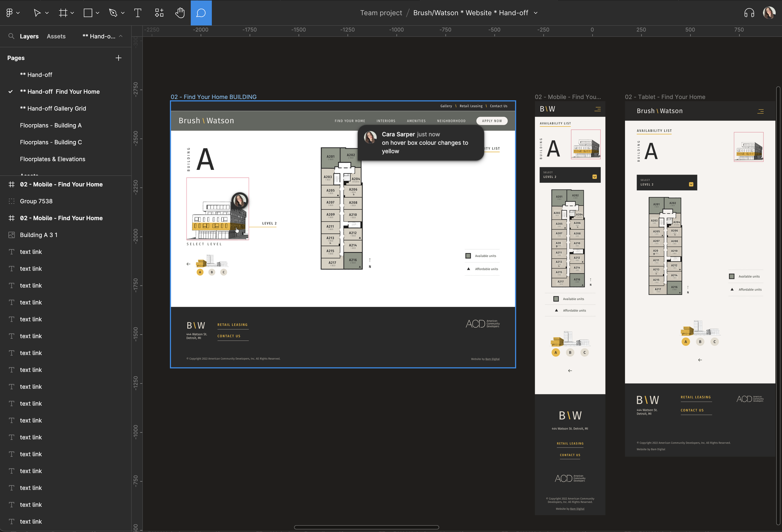Search layers with magnifier icon
The width and height of the screenshot is (782, 532).
click(11, 36)
